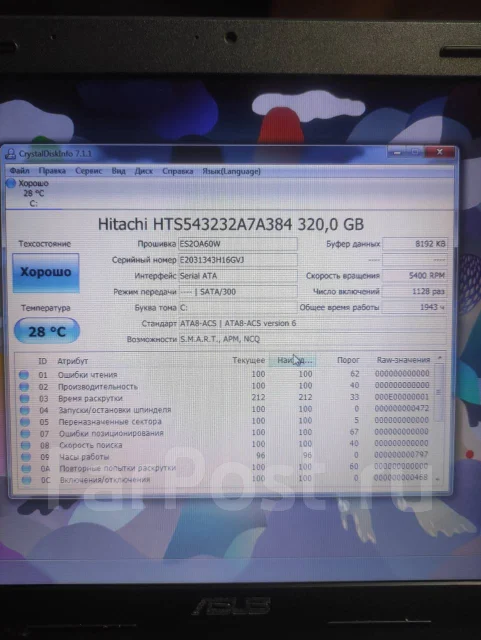Click the Текущее column header
Screen dimensions: 481x640
[248, 360]
